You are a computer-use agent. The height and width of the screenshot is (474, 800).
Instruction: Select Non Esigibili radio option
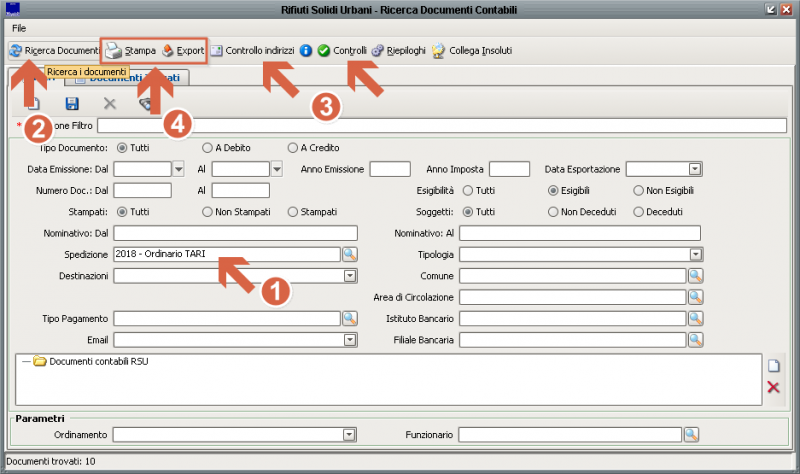pos(639,190)
